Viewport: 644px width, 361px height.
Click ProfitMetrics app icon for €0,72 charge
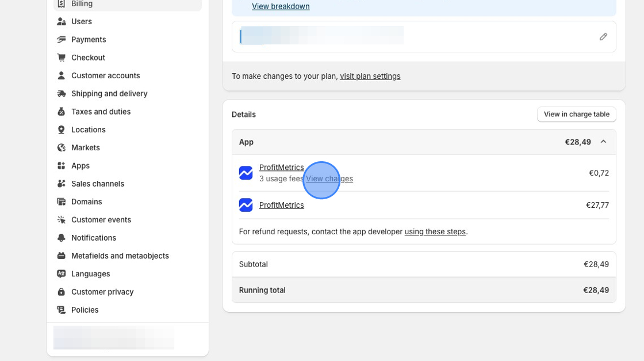point(246,173)
